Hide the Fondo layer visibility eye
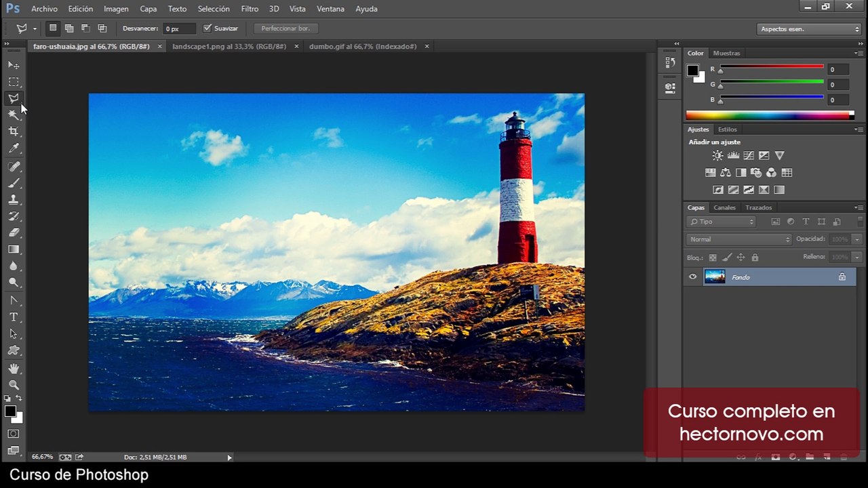Screen dimensions: 868x488 pyautogui.click(x=692, y=277)
